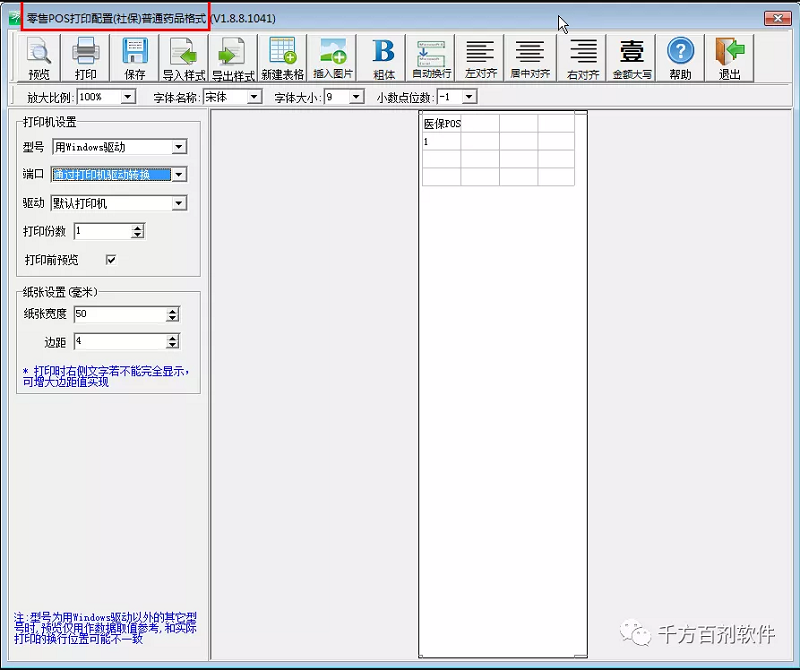Open the 字体名称 font name dropdown
800x670 pixels.
click(x=254, y=96)
